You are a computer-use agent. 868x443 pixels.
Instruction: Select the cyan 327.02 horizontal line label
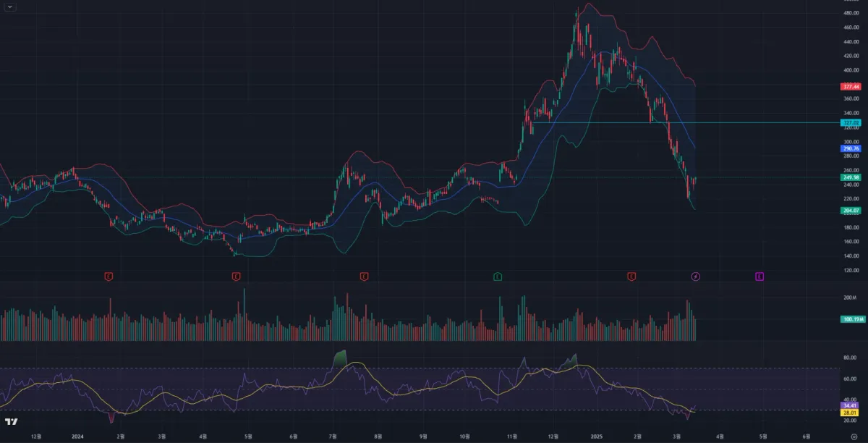tap(851, 123)
